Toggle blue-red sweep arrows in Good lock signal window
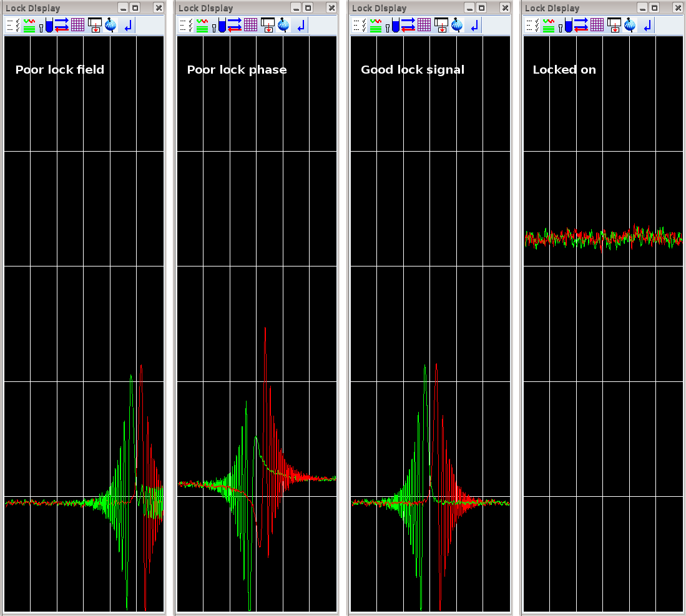Image resolution: width=686 pixels, height=616 pixels. pos(408,26)
